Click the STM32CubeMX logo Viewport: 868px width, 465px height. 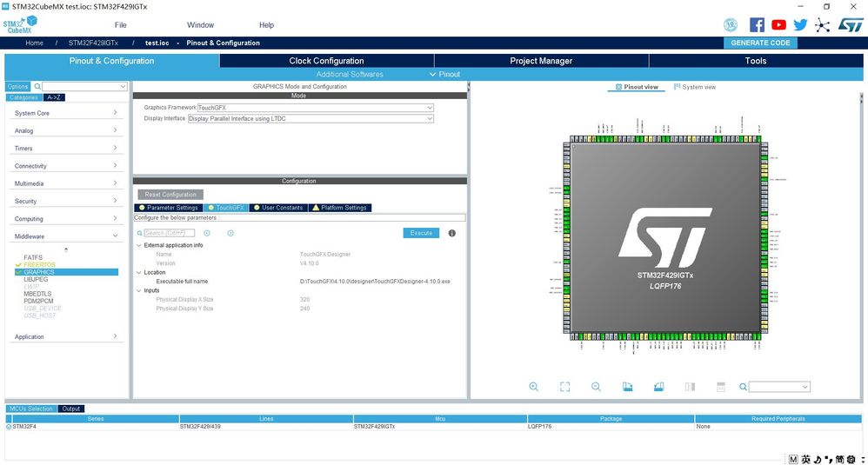coord(20,24)
